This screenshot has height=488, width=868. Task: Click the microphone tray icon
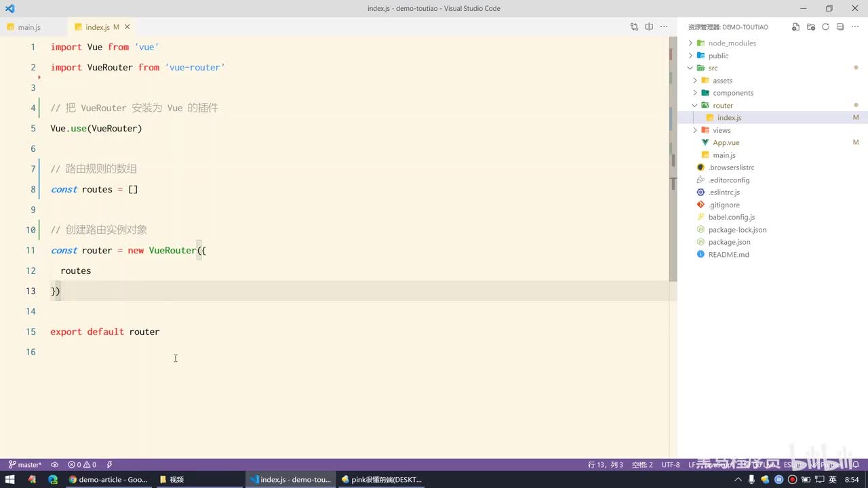[x=752, y=479]
